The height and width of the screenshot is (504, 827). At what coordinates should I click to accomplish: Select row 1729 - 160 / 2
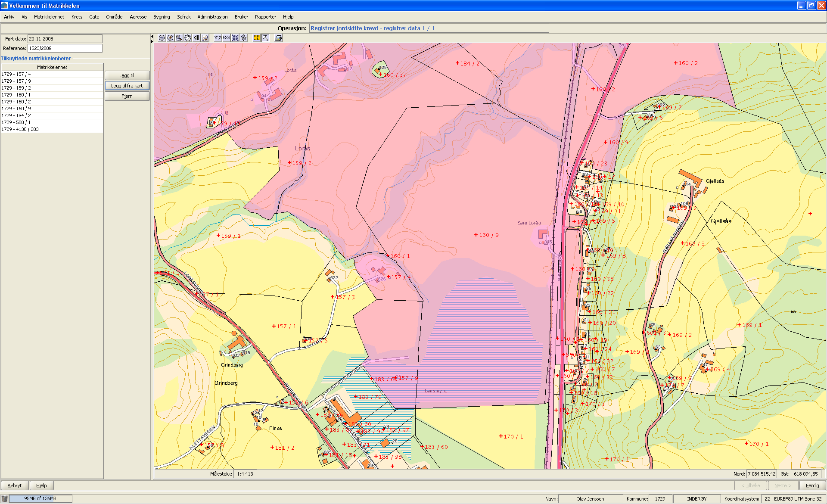(52, 102)
